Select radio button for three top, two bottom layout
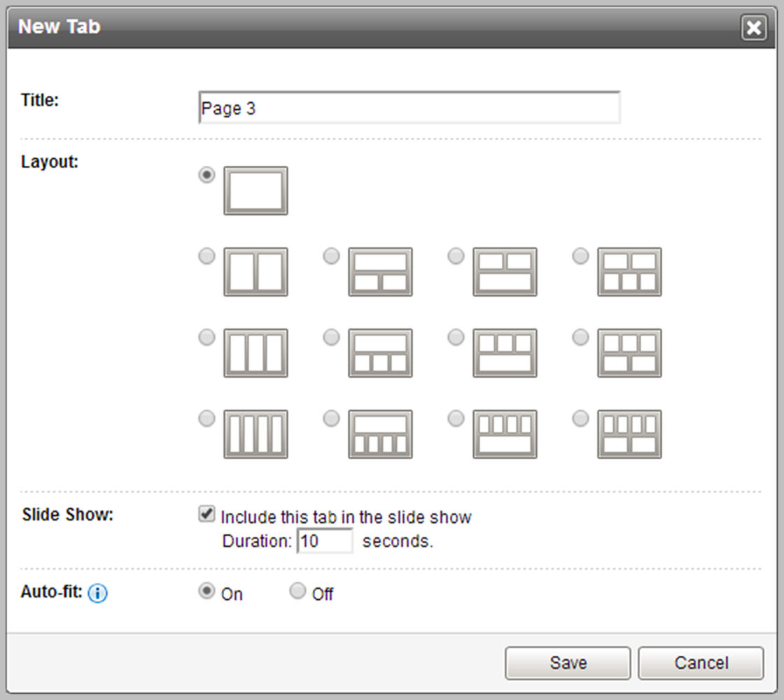This screenshot has height=700, width=784. pyautogui.click(x=580, y=338)
